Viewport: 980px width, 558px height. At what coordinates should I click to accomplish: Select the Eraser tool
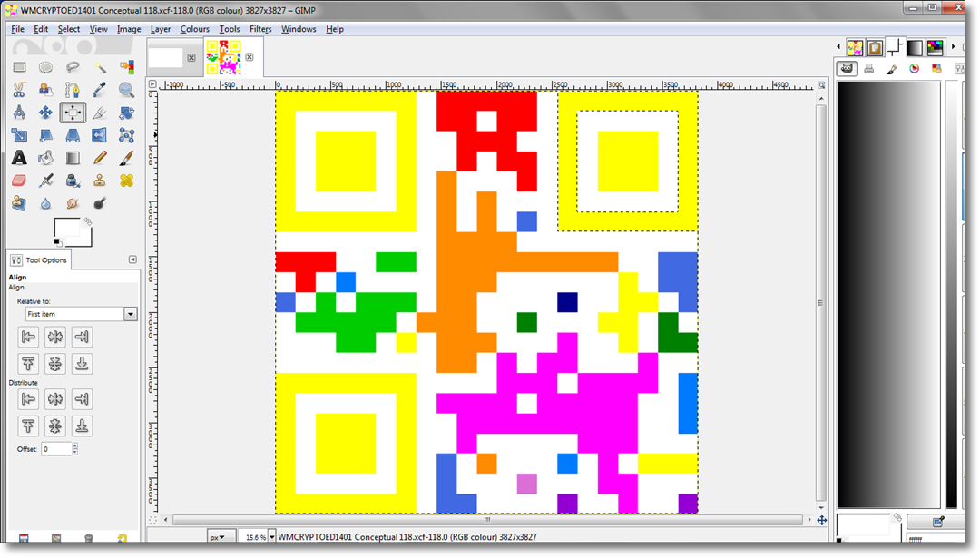click(19, 181)
